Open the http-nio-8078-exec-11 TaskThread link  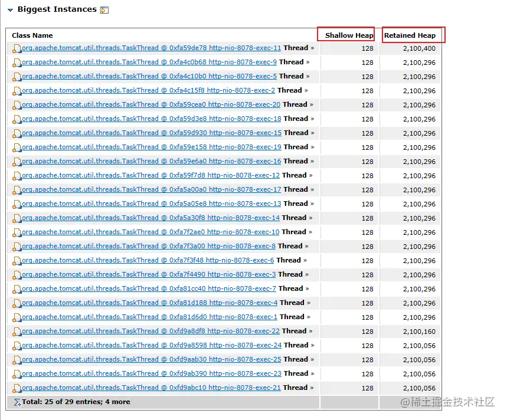coord(151,48)
